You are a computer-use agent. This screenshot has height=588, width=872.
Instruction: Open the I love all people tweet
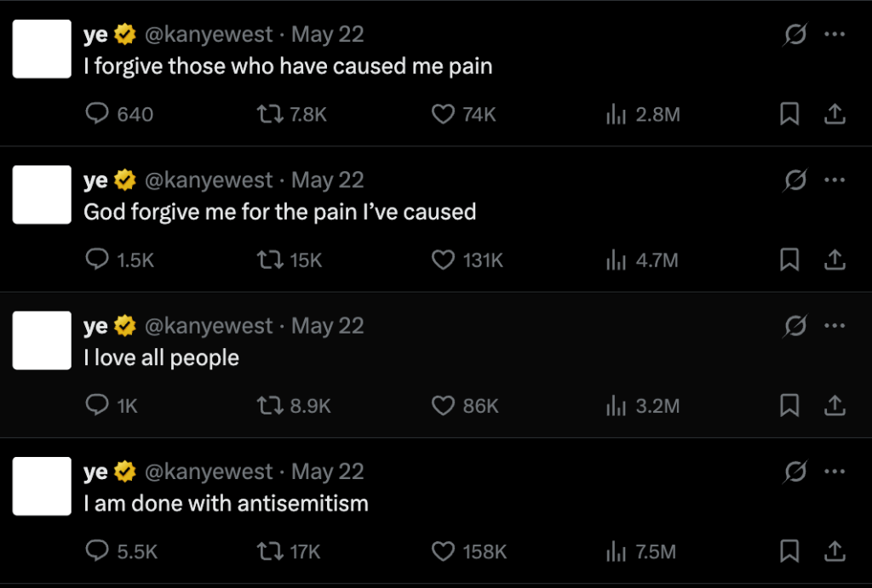(161, 357)
